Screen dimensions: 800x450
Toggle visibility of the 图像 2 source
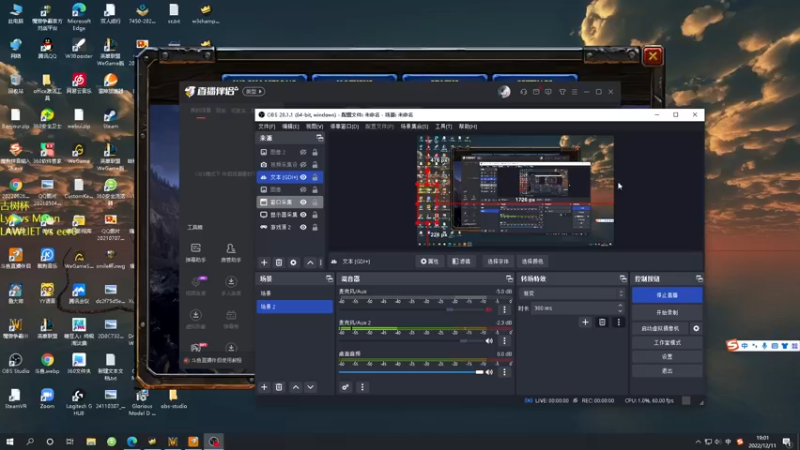pos(303,152)
